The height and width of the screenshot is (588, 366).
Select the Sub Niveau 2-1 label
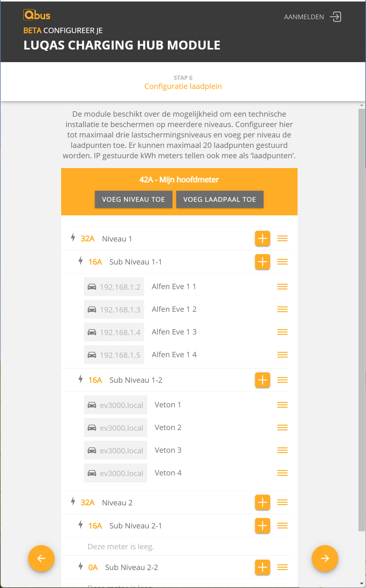(136, 526)
